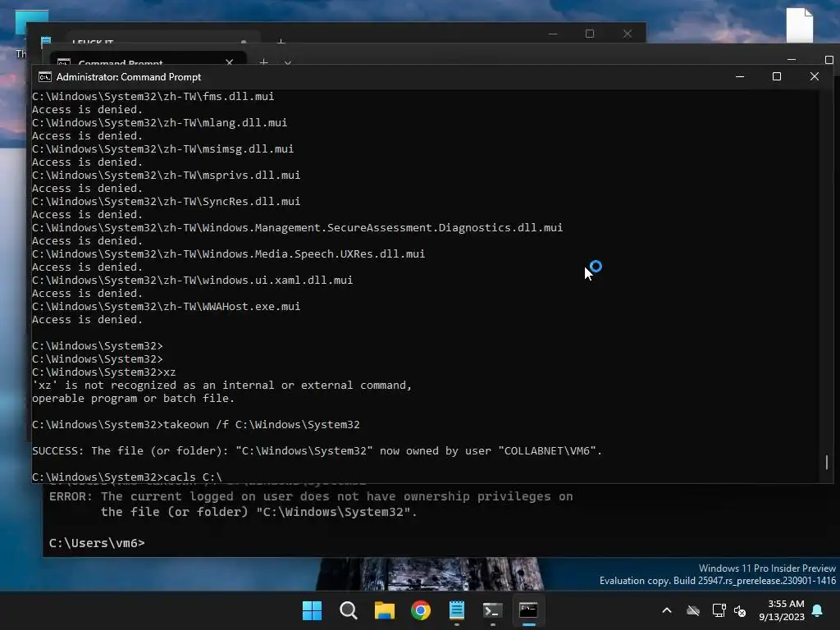Viewport: 840px width, 630px height.
Task: Click the 'cacls C:\' command line
Action: [126, 477]
